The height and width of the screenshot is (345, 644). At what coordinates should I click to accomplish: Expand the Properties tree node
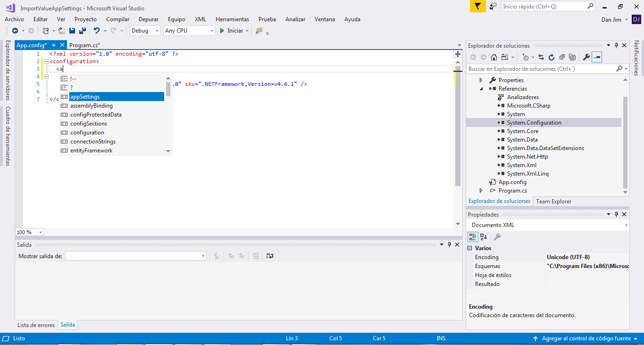(481, 80)
